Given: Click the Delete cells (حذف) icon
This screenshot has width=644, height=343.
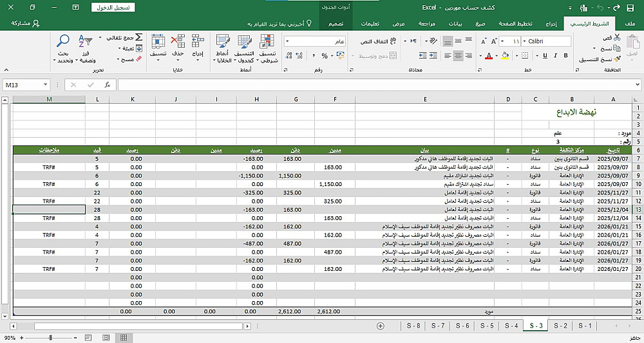Looking at the screenshot, I should click(178, 41).
